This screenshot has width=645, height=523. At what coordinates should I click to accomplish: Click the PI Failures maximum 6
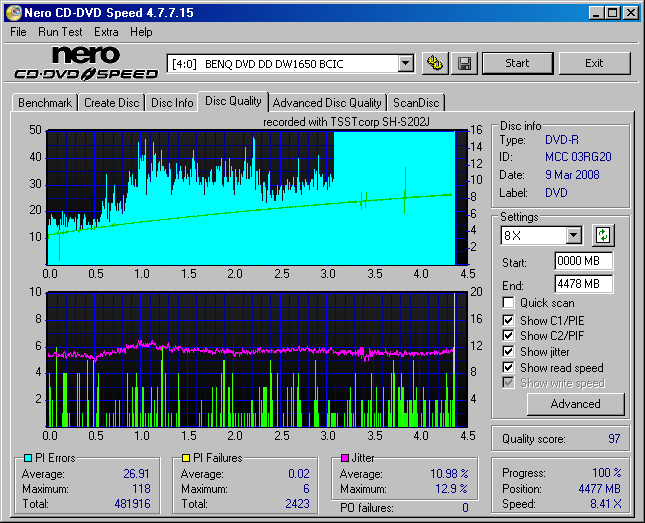coord(306,489)
